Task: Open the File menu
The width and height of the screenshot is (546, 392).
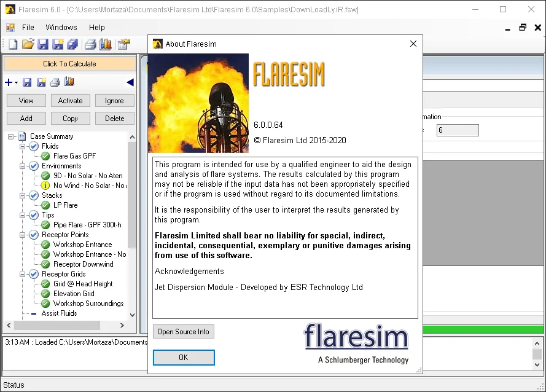Action: [28, 28]
